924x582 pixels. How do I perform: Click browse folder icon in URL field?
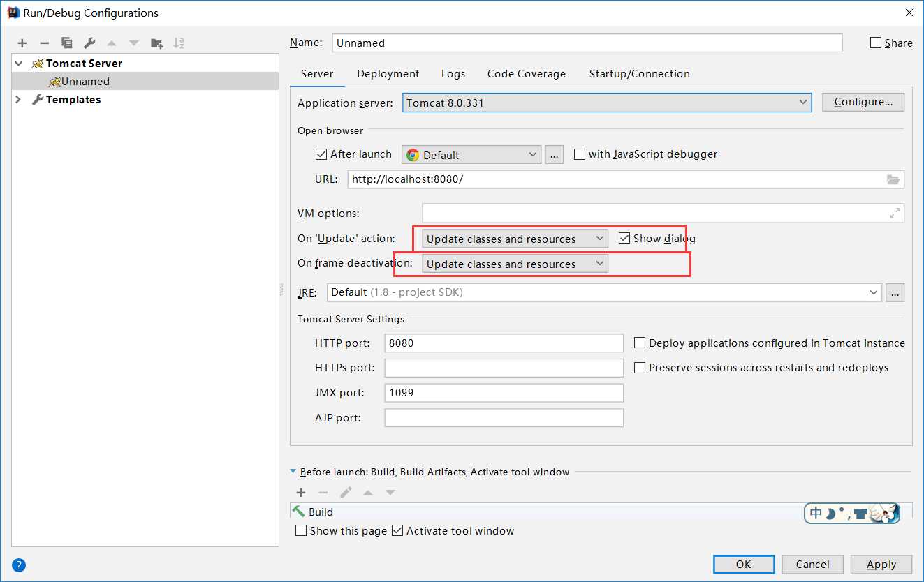pyautogui.click(x=893, y=179)
